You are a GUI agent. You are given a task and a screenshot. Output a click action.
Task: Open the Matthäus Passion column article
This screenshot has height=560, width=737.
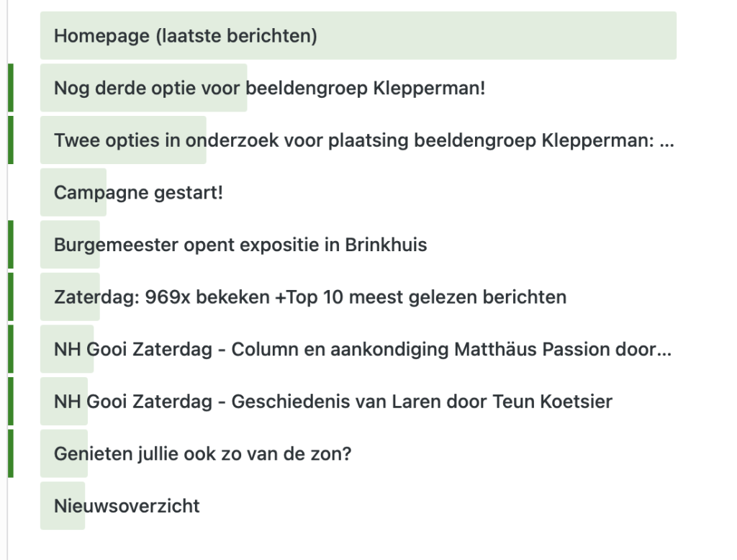tap(363, 349)
